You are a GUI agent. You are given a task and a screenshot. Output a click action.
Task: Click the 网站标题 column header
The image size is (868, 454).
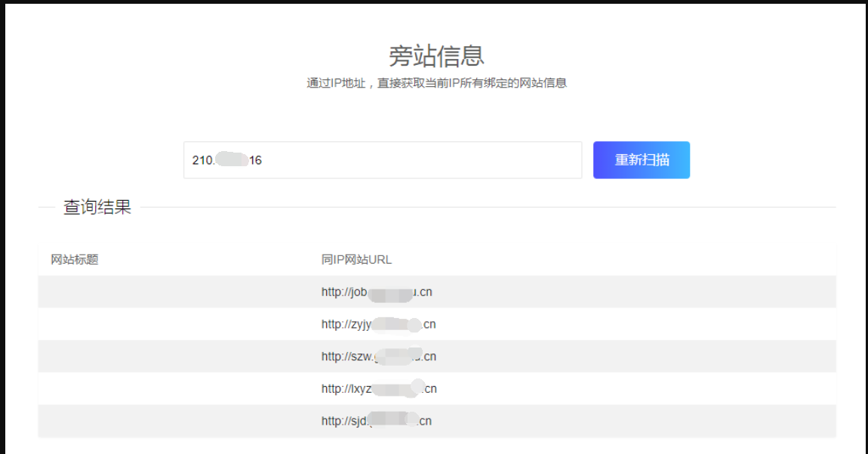tap(75, 259)
